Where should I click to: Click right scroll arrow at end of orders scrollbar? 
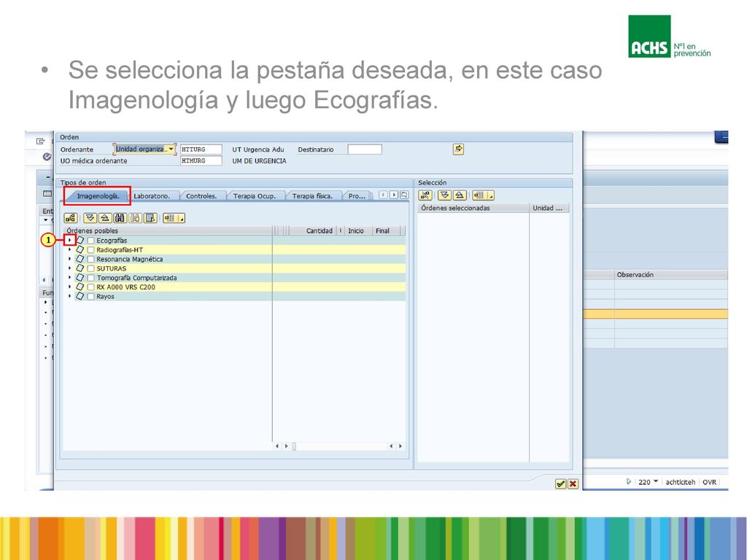pos(400,446)
